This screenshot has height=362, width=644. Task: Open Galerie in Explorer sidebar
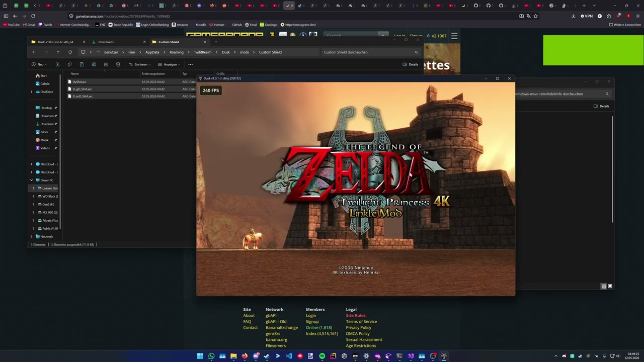coord(42,83)
